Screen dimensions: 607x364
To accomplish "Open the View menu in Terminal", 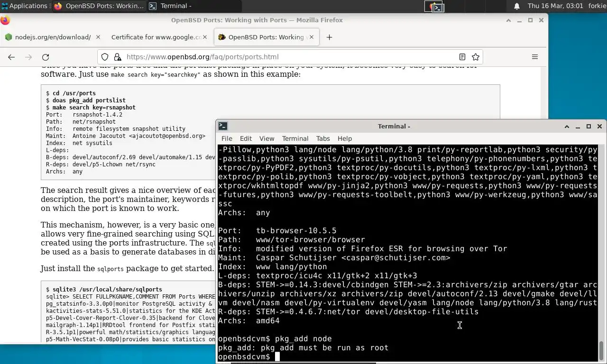I will point(267,138).
